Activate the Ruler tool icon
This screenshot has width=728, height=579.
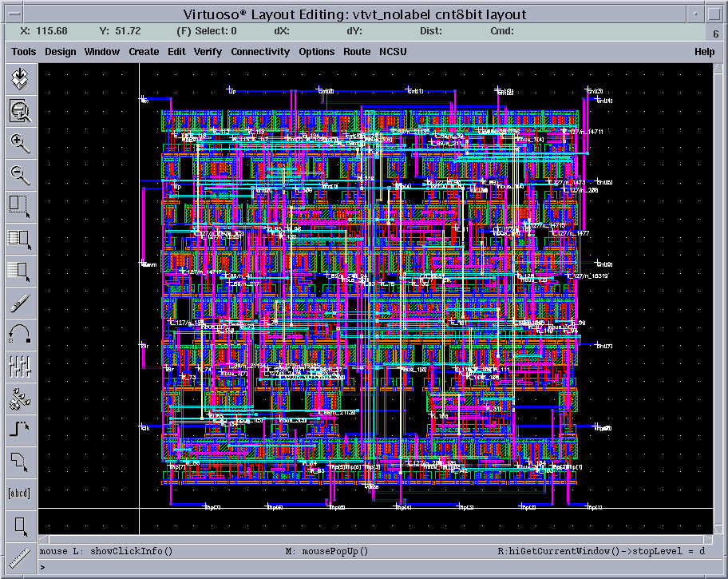20,556
